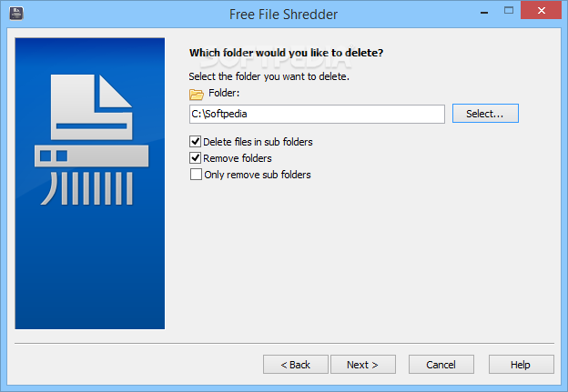Uncheck the Remove folders option

click(x=195, y=158)
